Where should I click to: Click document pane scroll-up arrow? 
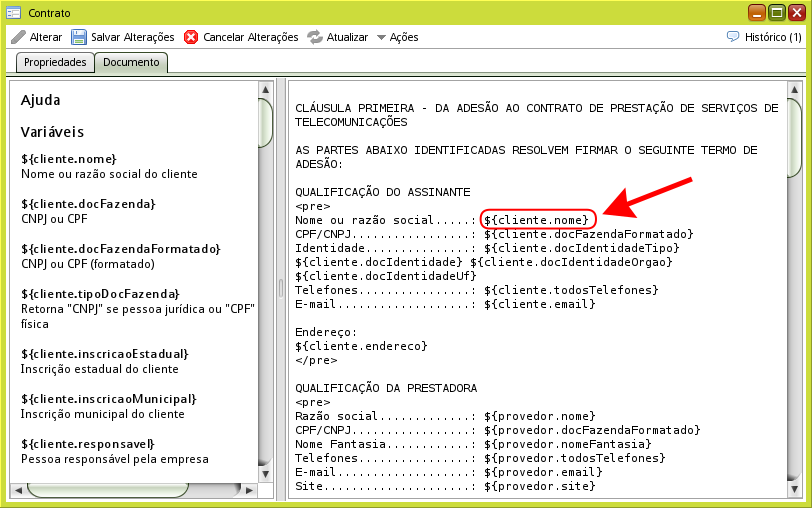pos(794,88)
